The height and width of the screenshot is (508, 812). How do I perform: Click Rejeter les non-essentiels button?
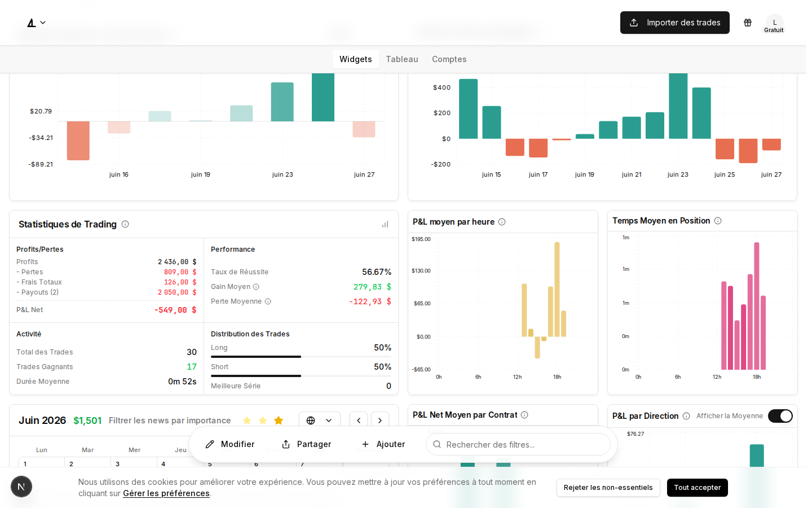pyautogui.click(x=608, y=488)
